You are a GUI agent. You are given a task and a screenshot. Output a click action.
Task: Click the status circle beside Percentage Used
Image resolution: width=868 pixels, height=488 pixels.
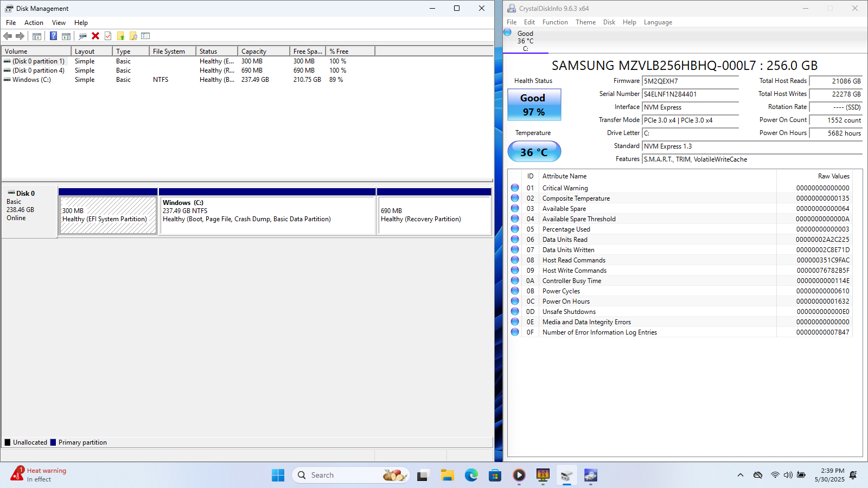coord(515,229)
